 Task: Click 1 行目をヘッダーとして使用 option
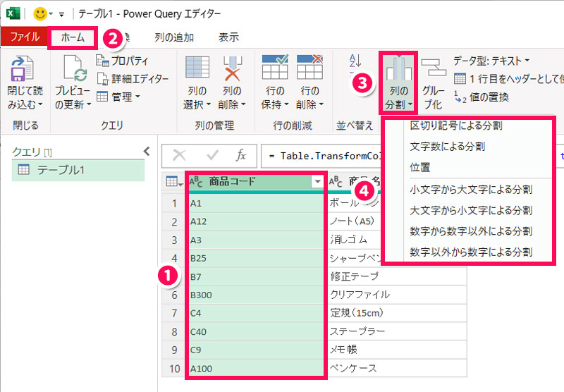click(508, 78)
